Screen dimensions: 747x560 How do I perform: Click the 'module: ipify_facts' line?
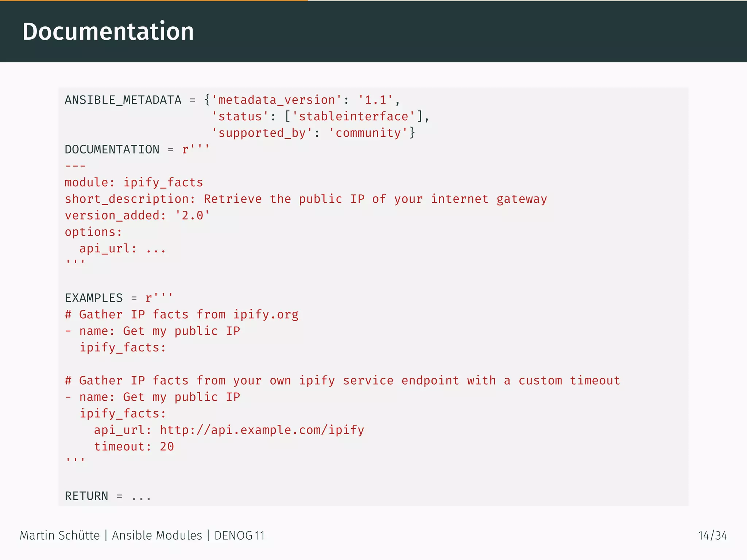[x=134, y=182]
